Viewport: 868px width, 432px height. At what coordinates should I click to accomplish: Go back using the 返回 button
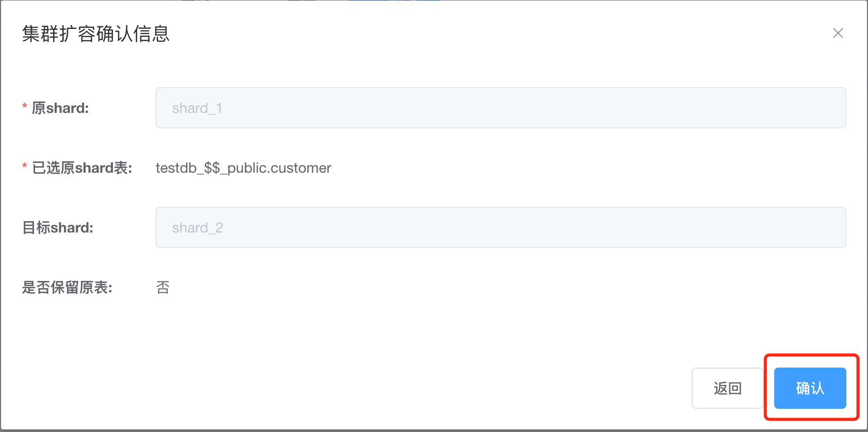pyautogui.click(x=727, y=388)
